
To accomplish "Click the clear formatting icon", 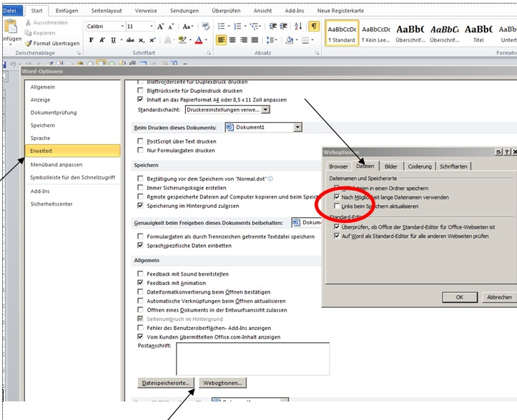I will pyautogui.click(x=206, y=26).
